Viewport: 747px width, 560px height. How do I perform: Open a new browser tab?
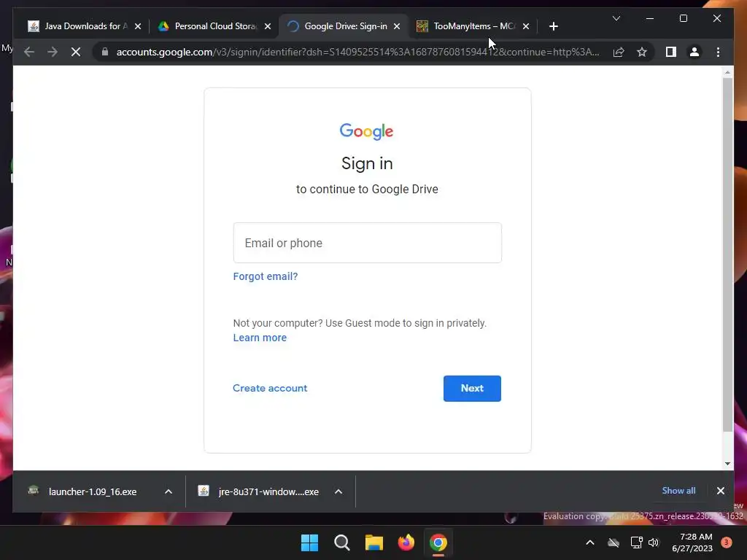(554, 26)
